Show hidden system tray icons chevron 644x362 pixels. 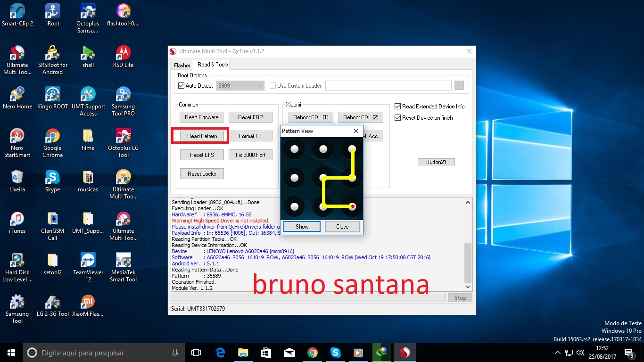558,353
